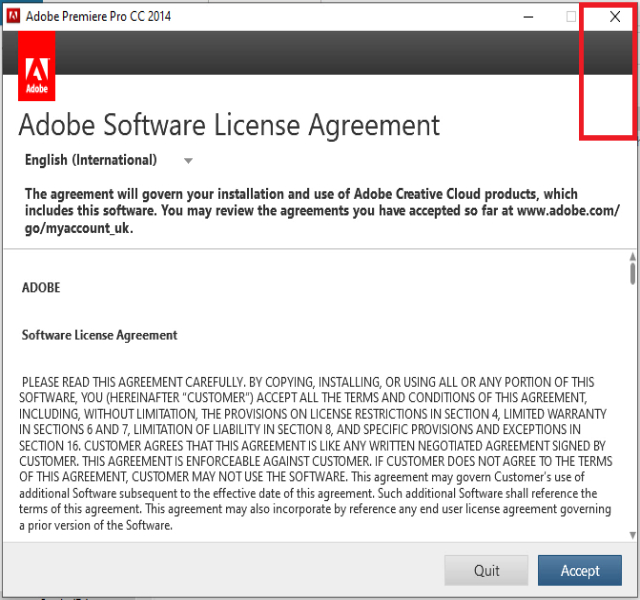640x600 pixels.
Task: Minimize the Adobe Premiere Pro window
Action: click(528, 17)
